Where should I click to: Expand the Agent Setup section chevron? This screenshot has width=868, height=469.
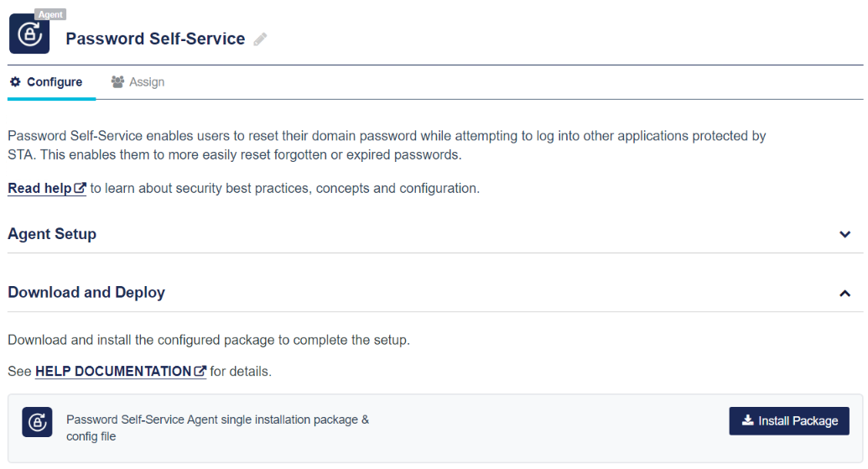click(x=845, y=235)
